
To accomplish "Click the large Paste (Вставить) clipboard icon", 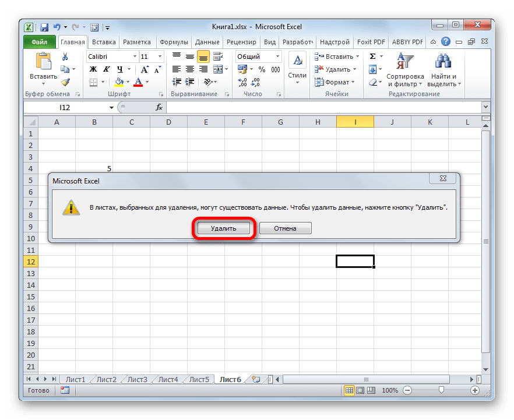I will (43, 61).
